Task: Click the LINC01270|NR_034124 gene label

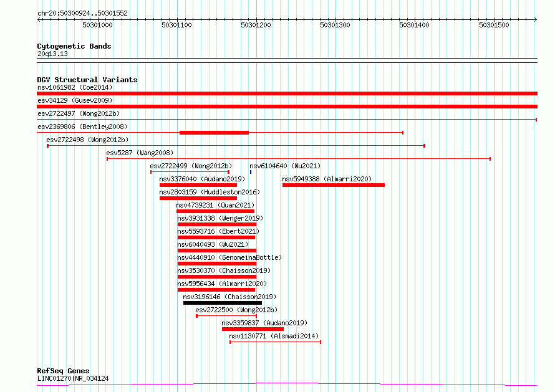Action: (x=73, y=378)
